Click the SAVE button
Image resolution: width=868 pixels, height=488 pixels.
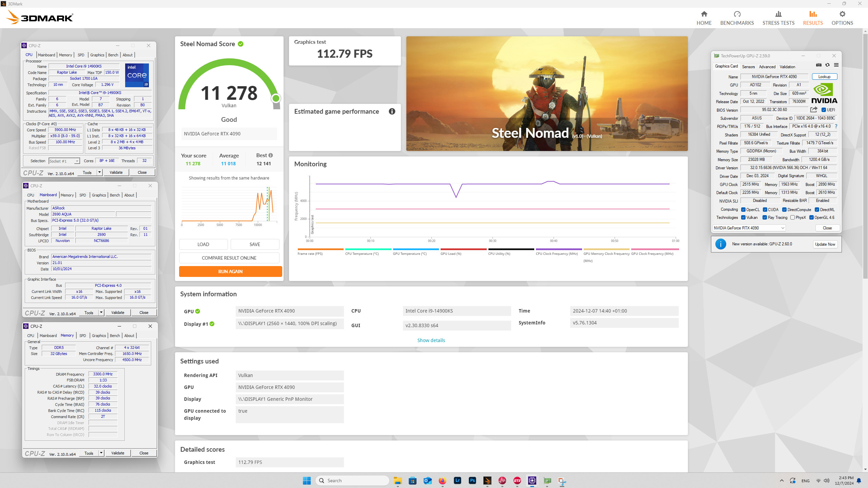pos(255,244)
